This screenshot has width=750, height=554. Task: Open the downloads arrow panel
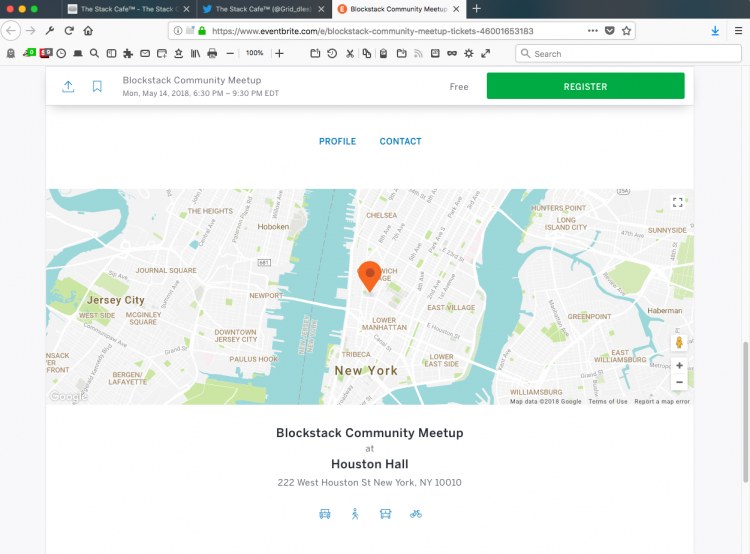click(715, 31)
